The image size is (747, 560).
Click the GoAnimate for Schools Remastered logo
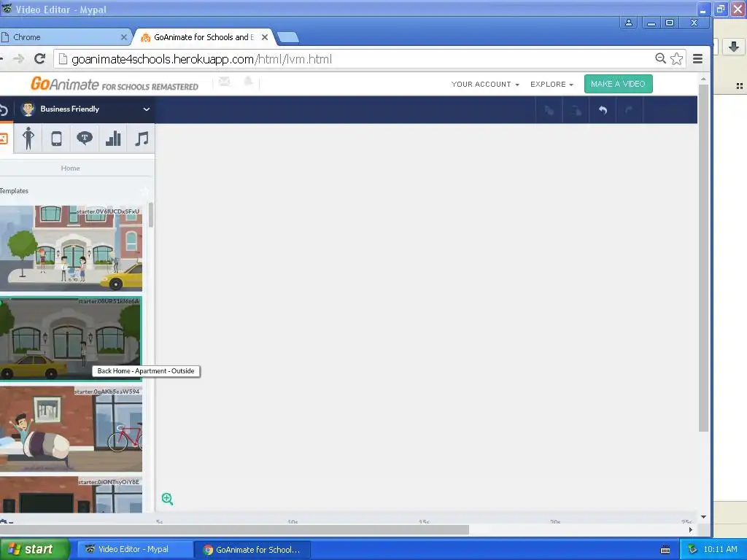[115, 85]
